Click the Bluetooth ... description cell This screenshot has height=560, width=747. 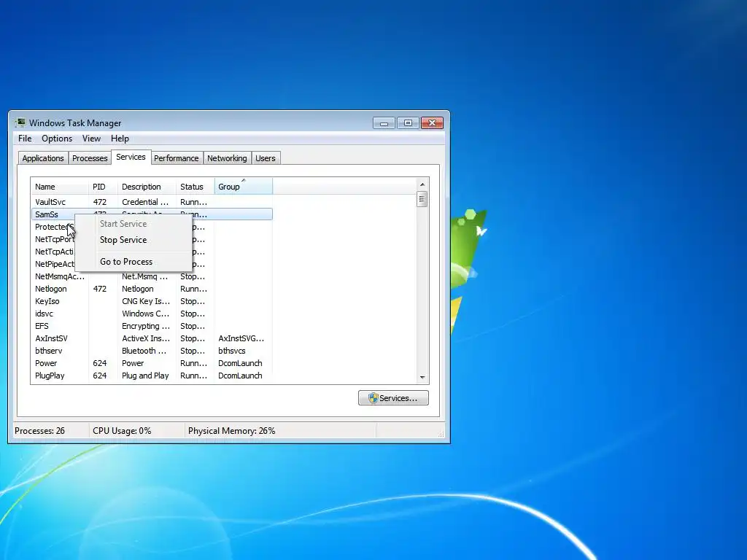pyautogui.click(x=144, y=351)
